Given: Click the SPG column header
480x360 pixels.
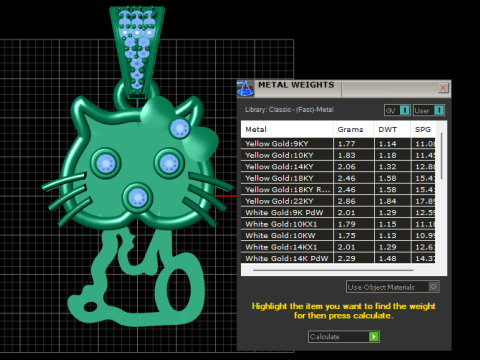Looking at the screenshot, I should click(423, 129).
